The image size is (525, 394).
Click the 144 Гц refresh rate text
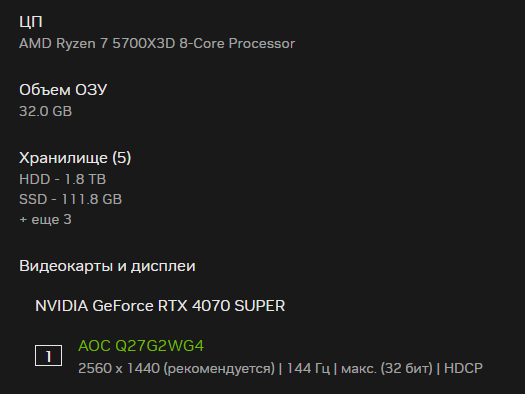pos(308,368)
